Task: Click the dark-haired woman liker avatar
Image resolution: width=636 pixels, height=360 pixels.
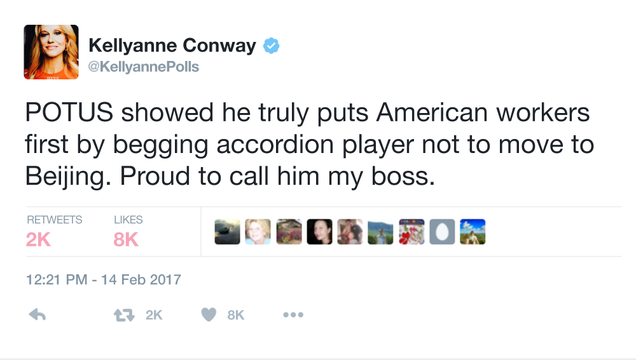Action: 320,232
